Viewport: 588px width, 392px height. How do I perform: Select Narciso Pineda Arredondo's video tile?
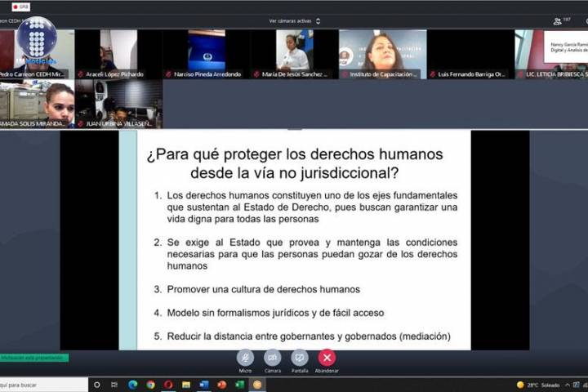pos(207,54)
